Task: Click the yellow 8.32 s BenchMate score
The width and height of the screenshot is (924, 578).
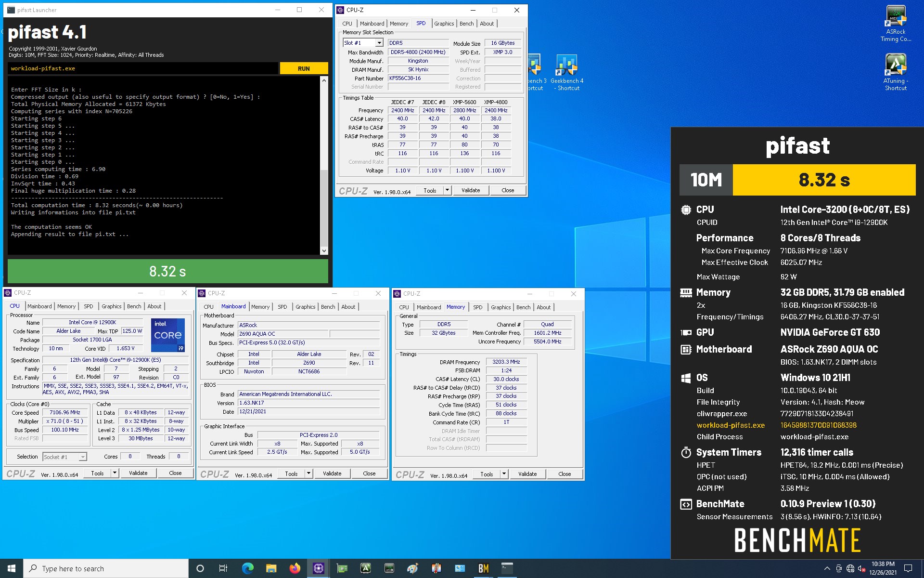Action: tap(824, 180)
